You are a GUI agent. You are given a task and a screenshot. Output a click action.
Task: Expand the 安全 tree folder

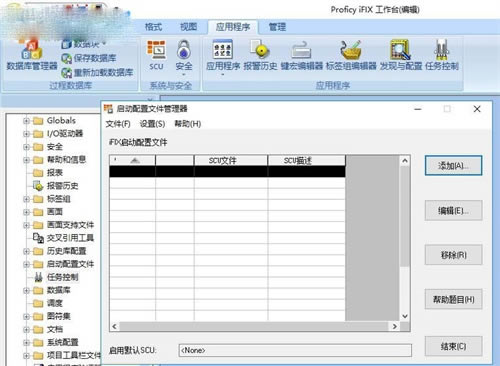point(26,147)
